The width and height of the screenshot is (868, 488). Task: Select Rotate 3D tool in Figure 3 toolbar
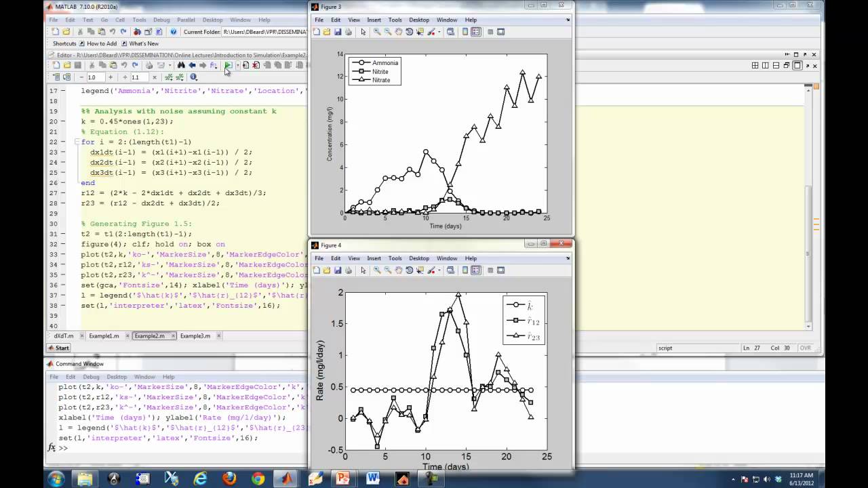click(410, 32)
